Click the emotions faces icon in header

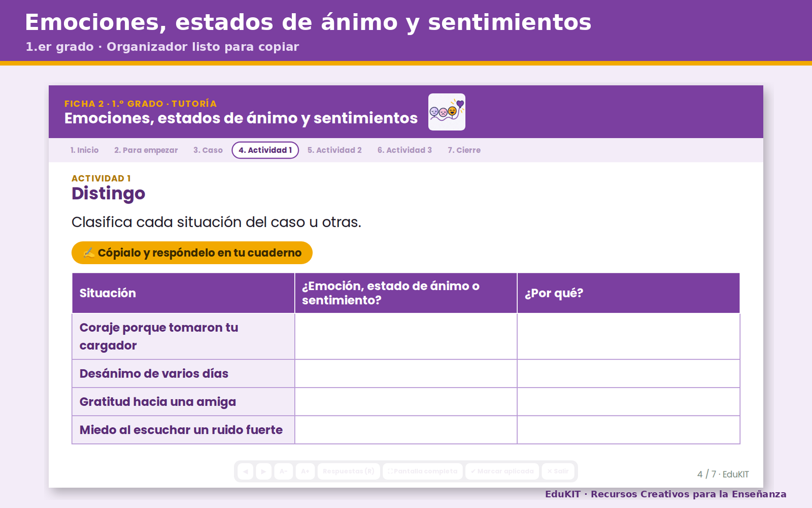pos(447,112)
